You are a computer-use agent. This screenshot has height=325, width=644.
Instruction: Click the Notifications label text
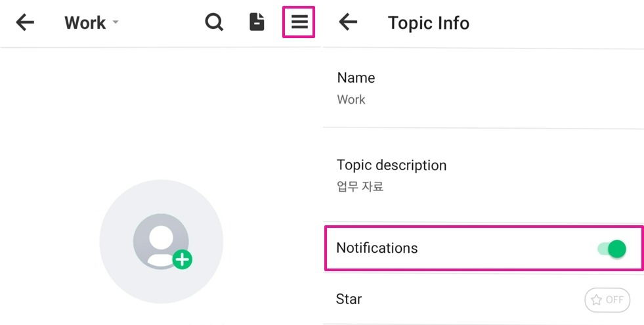pos(377,248)
